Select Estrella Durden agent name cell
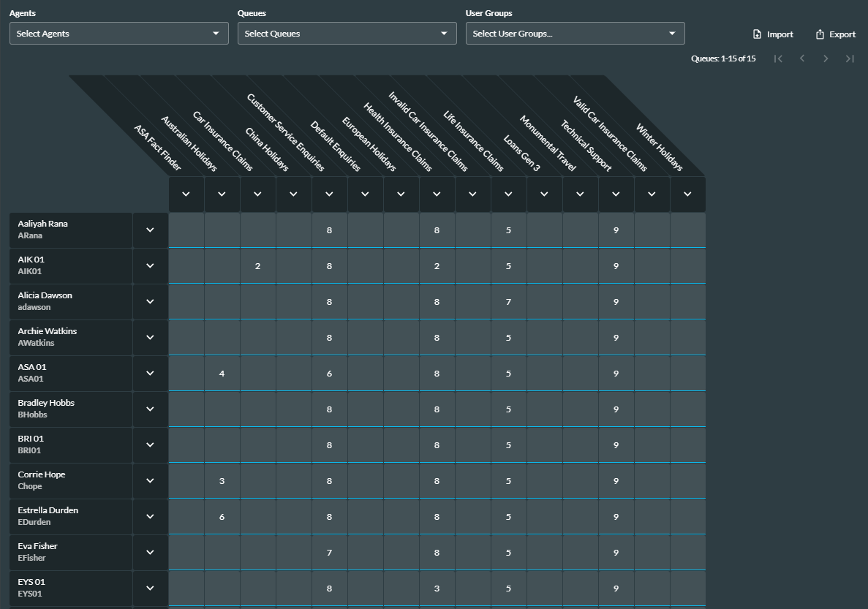 (x=71, y=517)
